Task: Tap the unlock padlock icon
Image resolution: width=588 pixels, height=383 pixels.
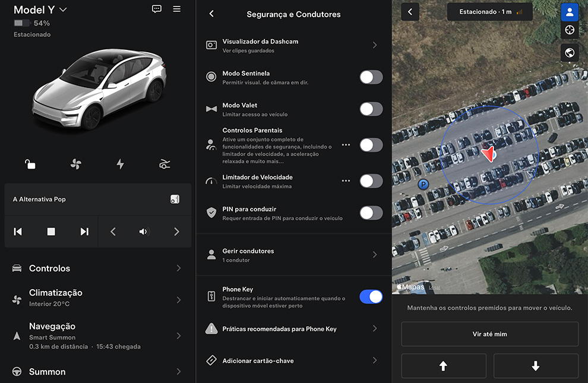Action: click(30, 164)
